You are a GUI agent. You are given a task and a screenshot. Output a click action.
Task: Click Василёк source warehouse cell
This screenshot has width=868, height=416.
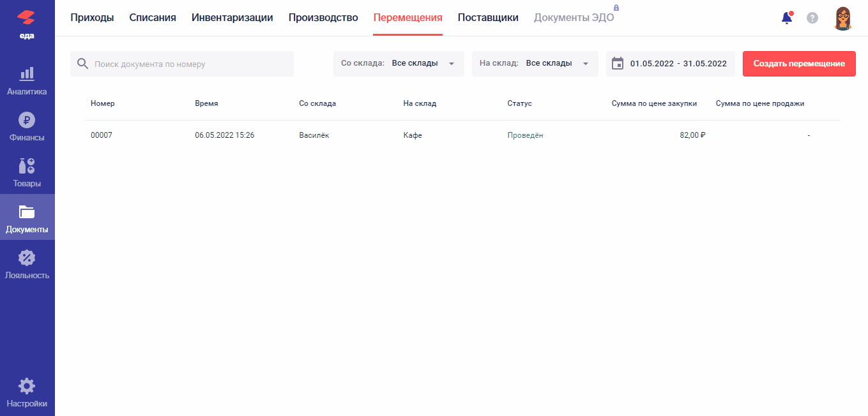tap(314, 135)
